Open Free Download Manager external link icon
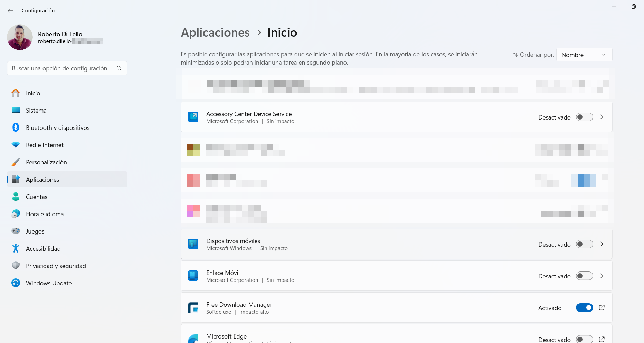The height and width of the screenshot is (343, 644). point(602,308)
